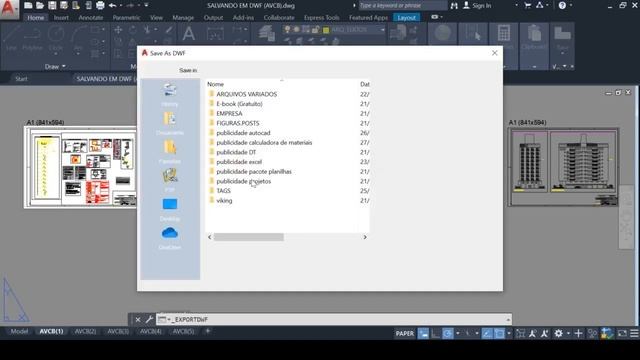Select the ARQUIVOS VARIADOS folder
This screenshot has height=360, width=640.
coord(247,94)
